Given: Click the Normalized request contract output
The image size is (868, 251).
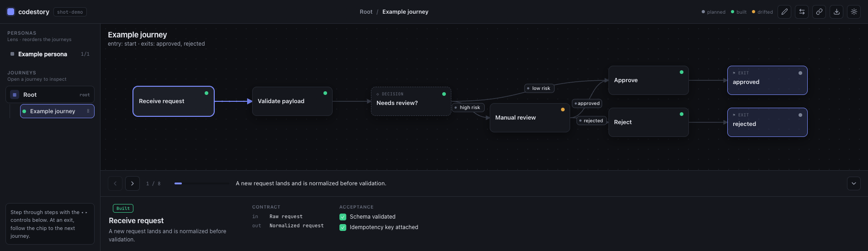Looking at the screenshot, I should 296,226.
